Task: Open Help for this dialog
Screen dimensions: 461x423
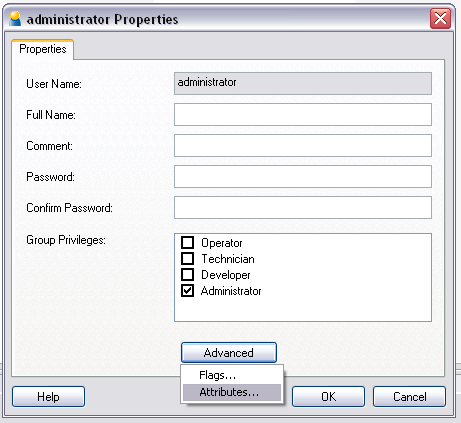Action: (48, 397)
